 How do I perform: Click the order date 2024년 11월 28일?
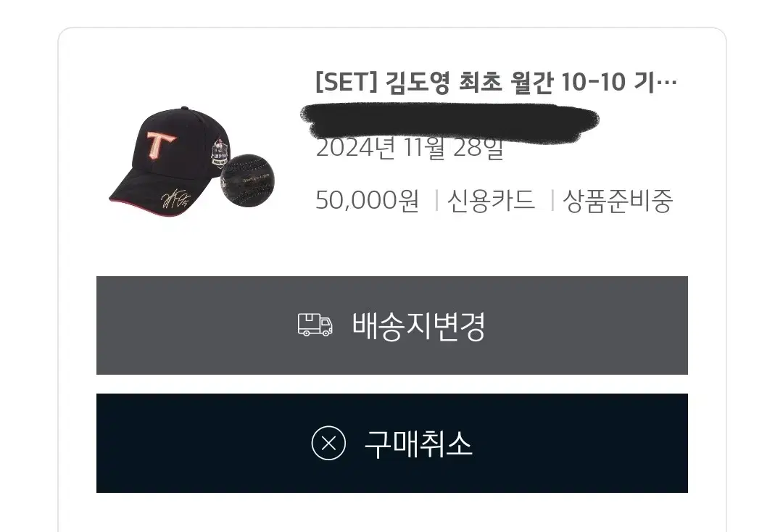click(410, 148)
